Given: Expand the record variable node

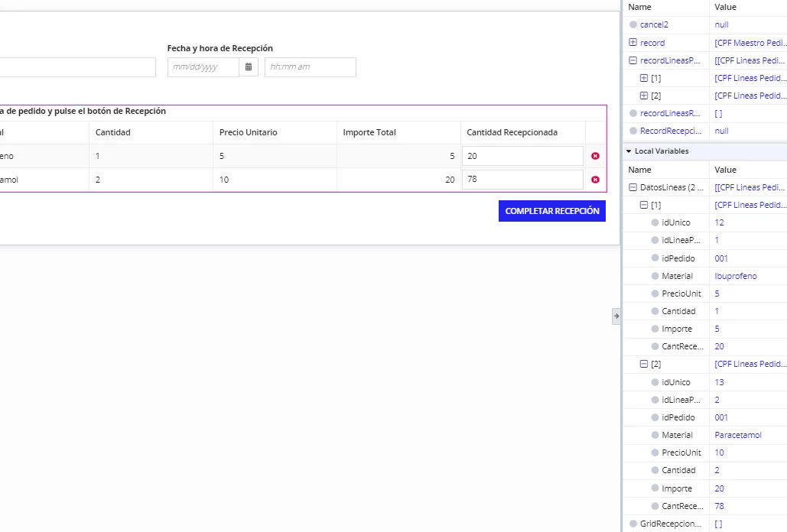Looking at the screenshot, I should click(633, 43).
